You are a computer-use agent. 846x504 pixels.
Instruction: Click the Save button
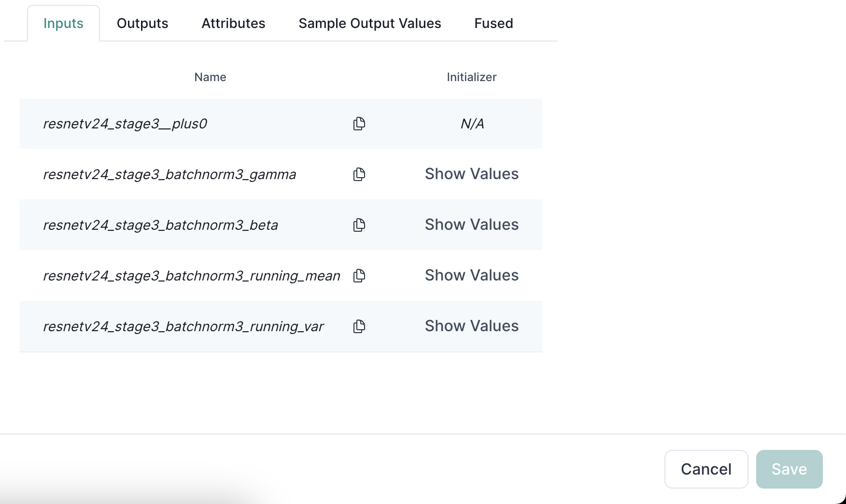pos(789,469)
